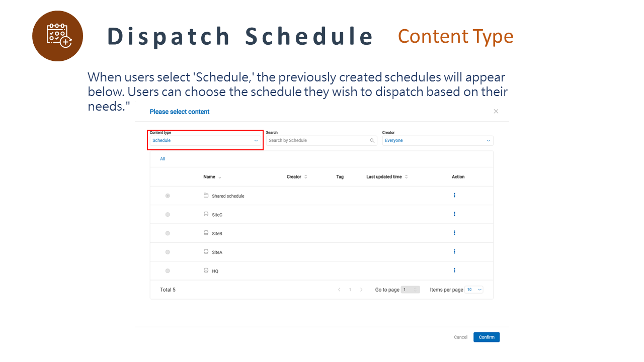This screenshot has width=644, height=362.
Task: Open the three-dot action menu for SiteC
Action: click(x=454, y=214)
